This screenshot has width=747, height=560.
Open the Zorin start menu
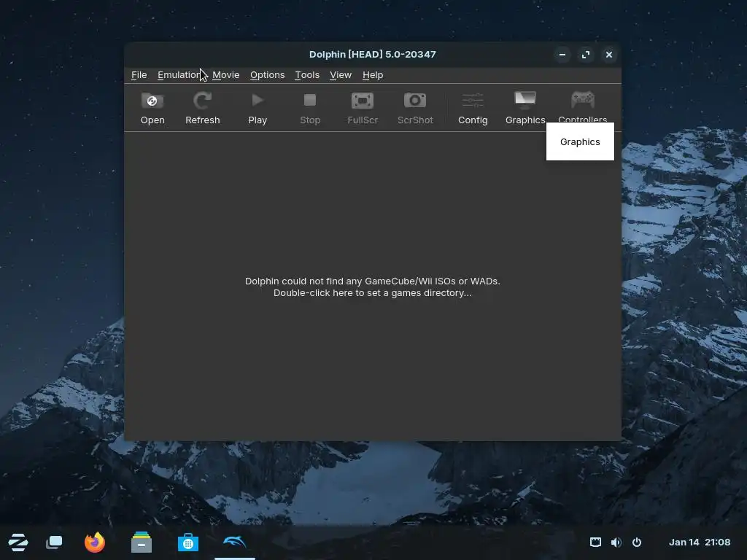click(18, 542)
